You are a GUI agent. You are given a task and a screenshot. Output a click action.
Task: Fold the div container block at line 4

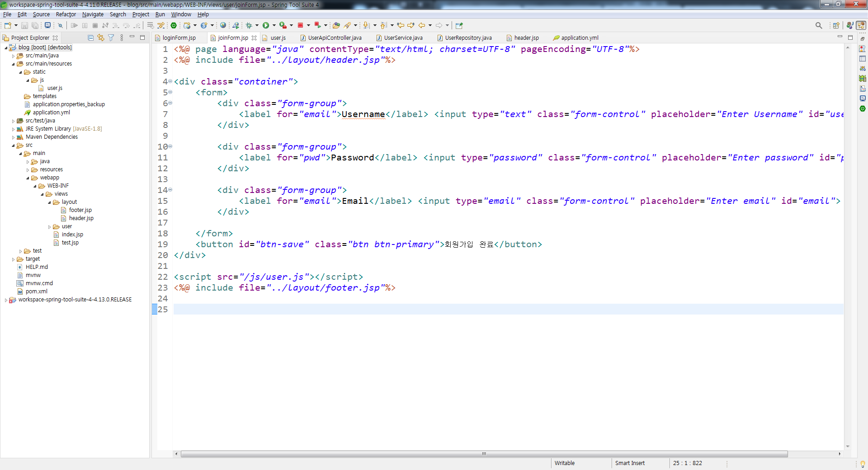[x=170, y=81]
